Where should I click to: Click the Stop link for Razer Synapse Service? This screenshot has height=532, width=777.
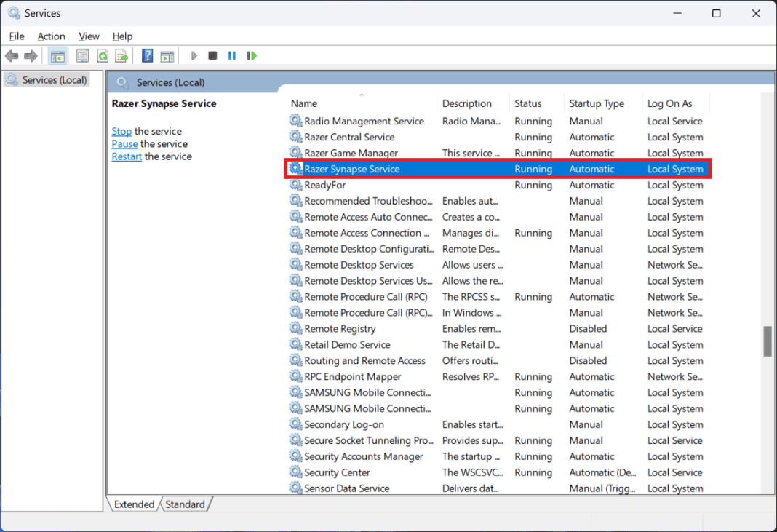click(121, 131)
